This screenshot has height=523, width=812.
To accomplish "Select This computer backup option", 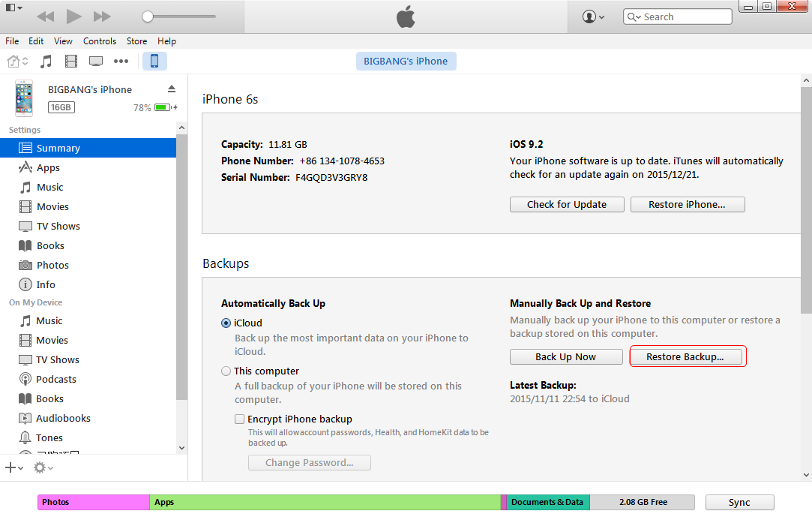I will (x=226, y=371).
